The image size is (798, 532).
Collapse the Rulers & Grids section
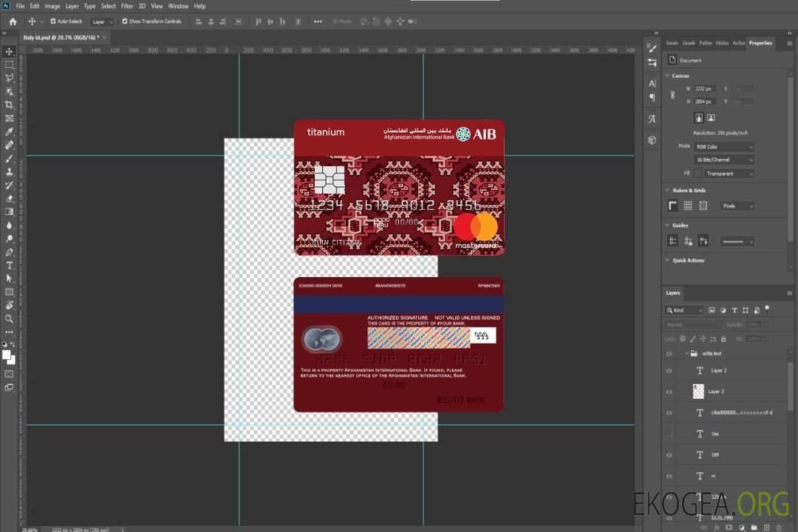pyautogui.click(x=668, y=191)
